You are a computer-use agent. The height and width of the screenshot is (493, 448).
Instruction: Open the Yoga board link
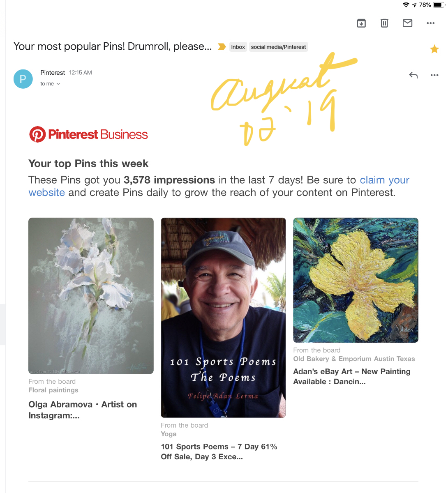point(169,434)
